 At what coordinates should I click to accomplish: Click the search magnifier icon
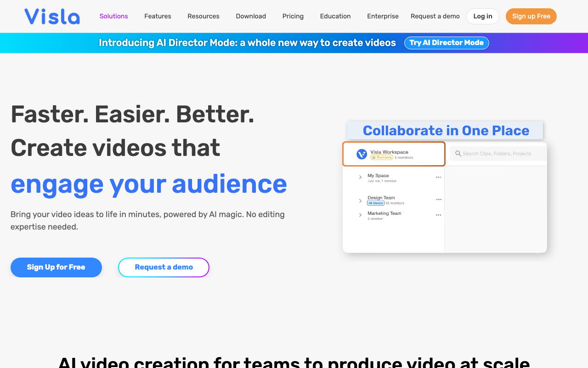tap(458, 154)
